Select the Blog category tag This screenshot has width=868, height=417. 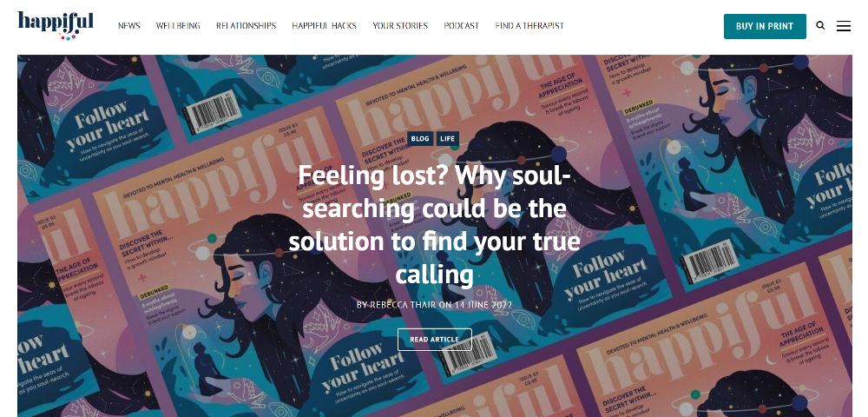[x=420, y=138]
